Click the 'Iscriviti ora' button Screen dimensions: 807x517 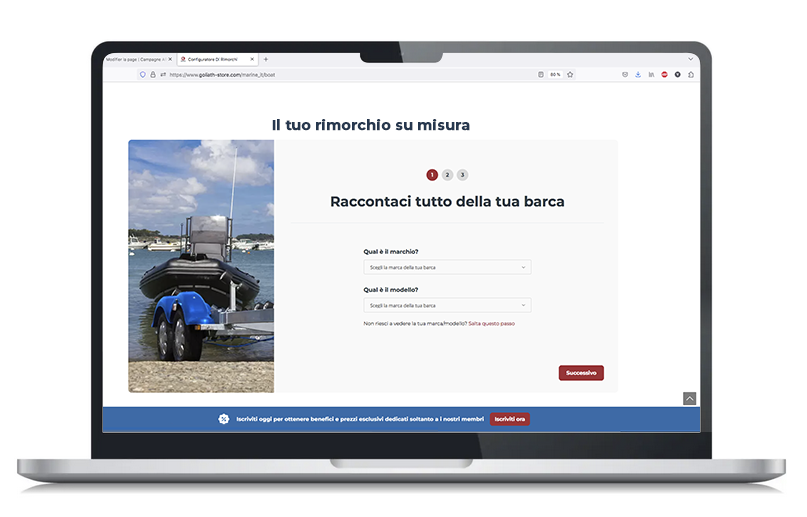pyautogui.click(x=510, y=419)
